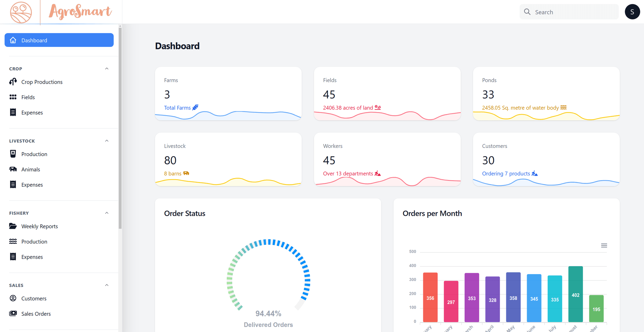Open the Orders per Month chart menu

point(604,245)
